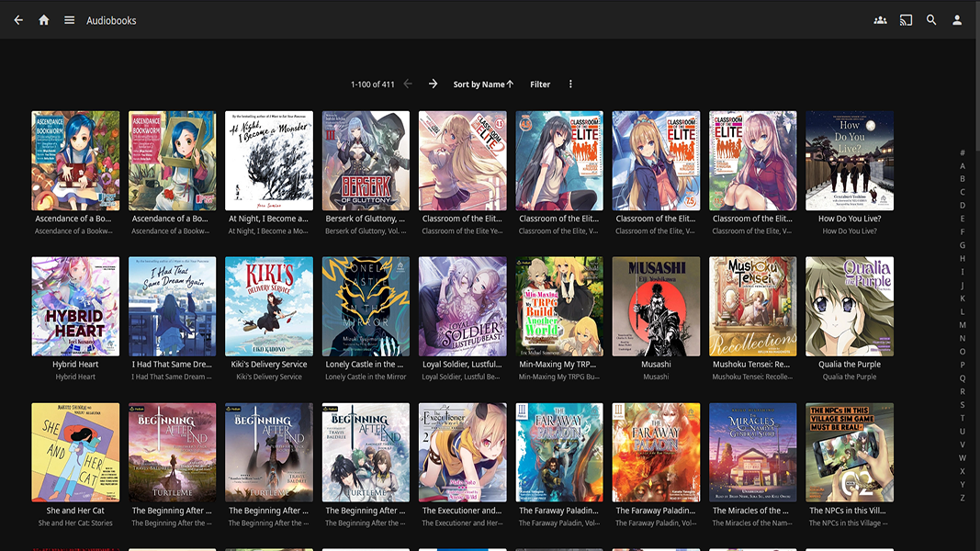The width and height of the screenshot is (980, 551).
Task: Select the She and Her Cat cover
Action: click(75, 452)
